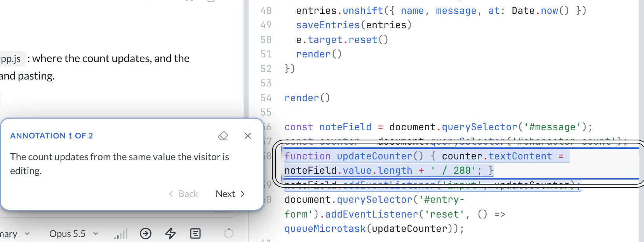
Task: Click the 'document.querySelector('#entry-' code line
Action: coord(374,200)
